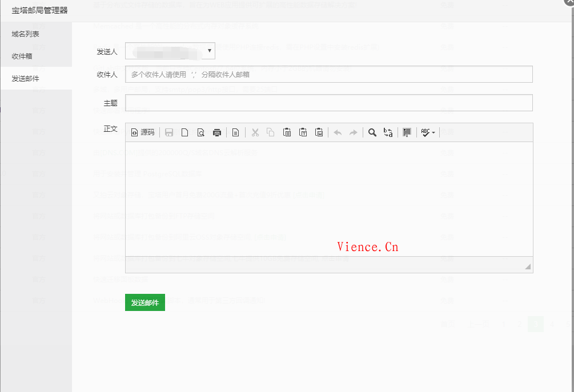Viewport: 574px width, 392px height.
Task: Click the Replace icon in editor toolbar
Action: (388, 132)
